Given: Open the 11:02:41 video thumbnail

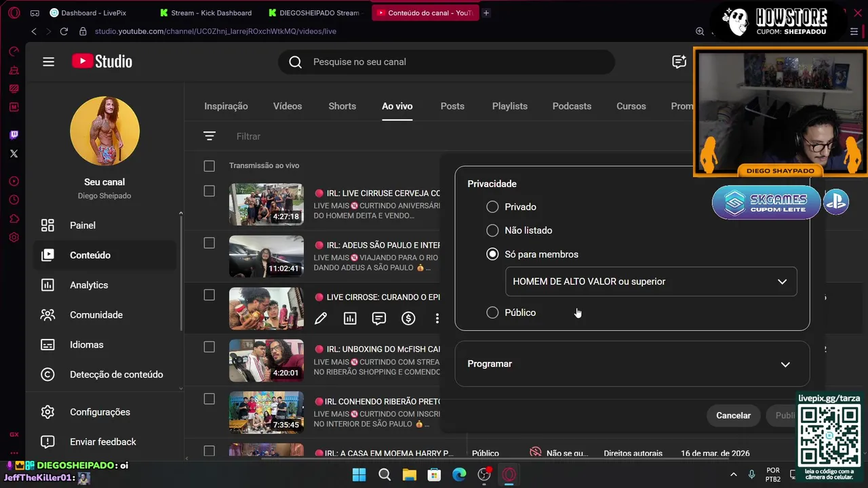Looking at the screenshot, I should 267,256.
